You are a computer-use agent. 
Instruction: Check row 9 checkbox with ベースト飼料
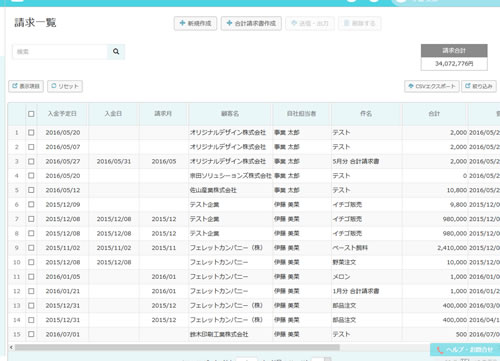[x=31, y=248]
